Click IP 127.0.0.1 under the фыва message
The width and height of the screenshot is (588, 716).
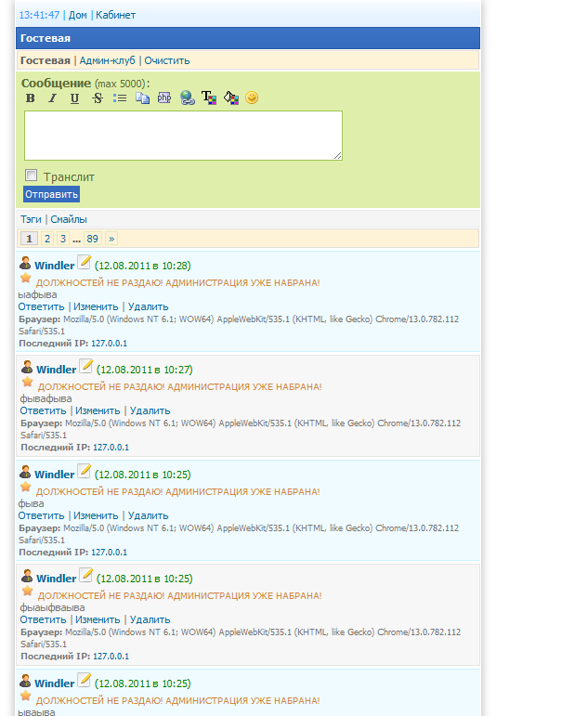110,553
